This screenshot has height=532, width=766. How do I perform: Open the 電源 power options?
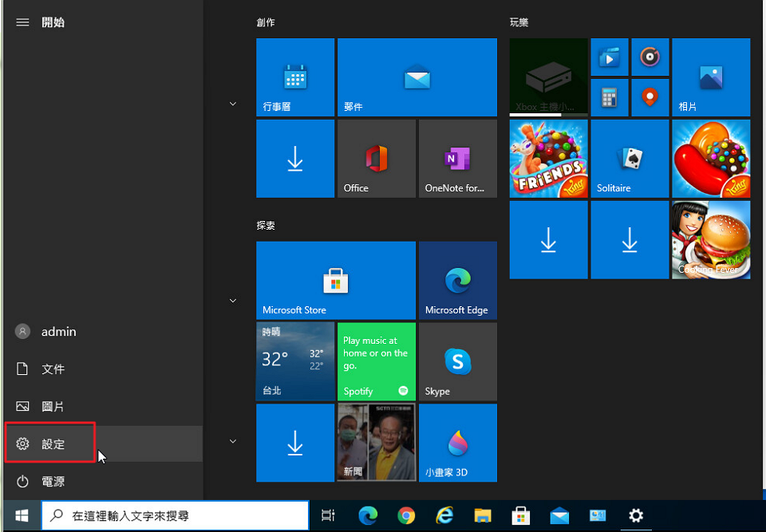(x=103, y=481)
